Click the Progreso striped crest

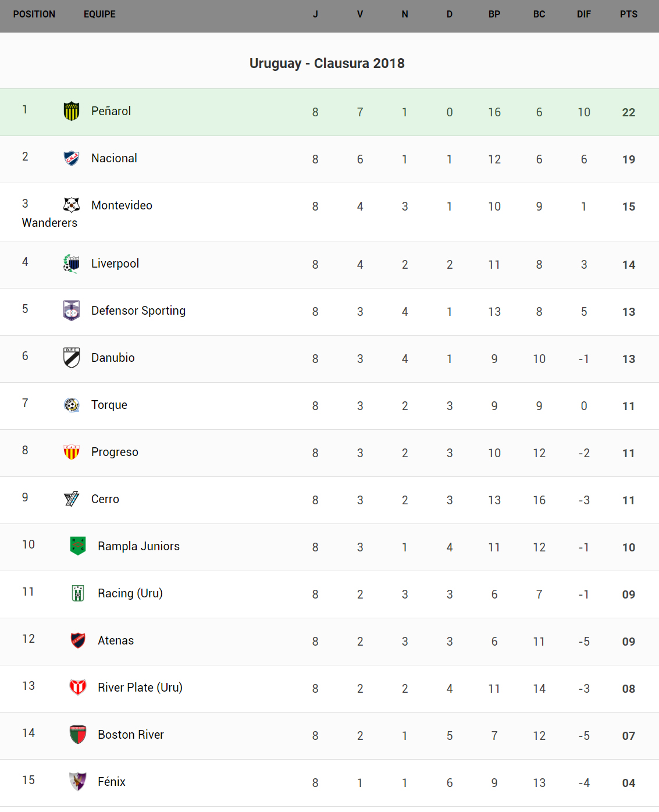tap(72, 452)
